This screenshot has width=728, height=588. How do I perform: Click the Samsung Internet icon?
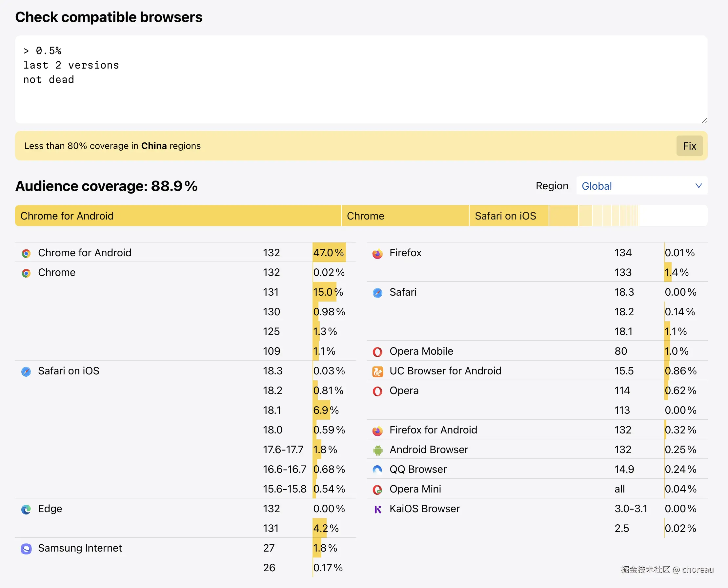click(x=26, y=548)
